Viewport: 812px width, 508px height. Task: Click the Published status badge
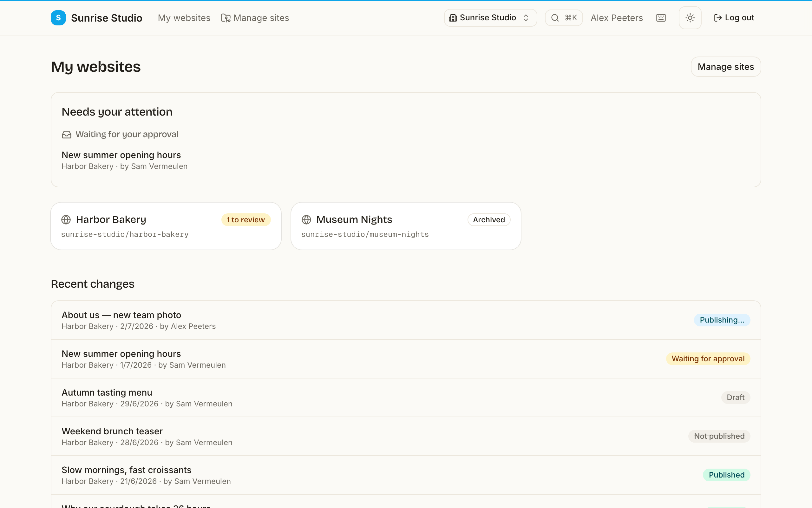click(726, 475)
